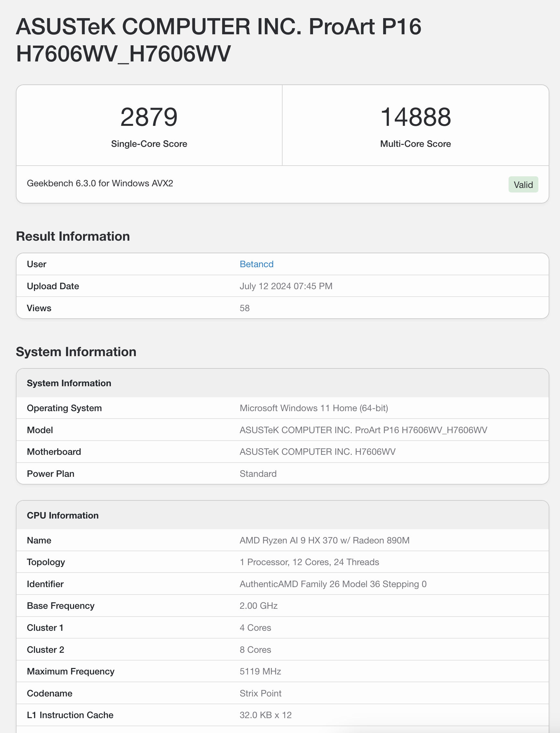Click the User row label
This screenshot has height=733, width=560.
[37, 264]
